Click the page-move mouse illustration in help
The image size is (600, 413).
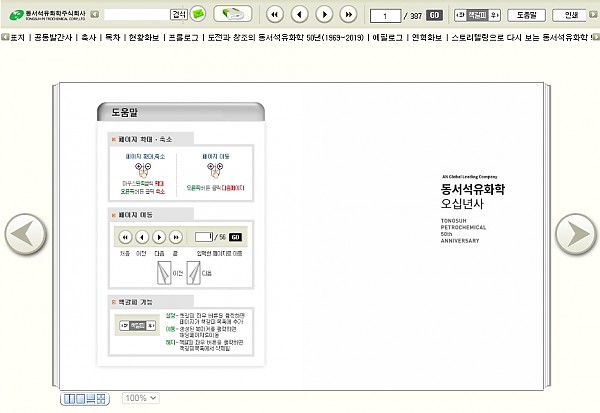(x=215, y=170)
